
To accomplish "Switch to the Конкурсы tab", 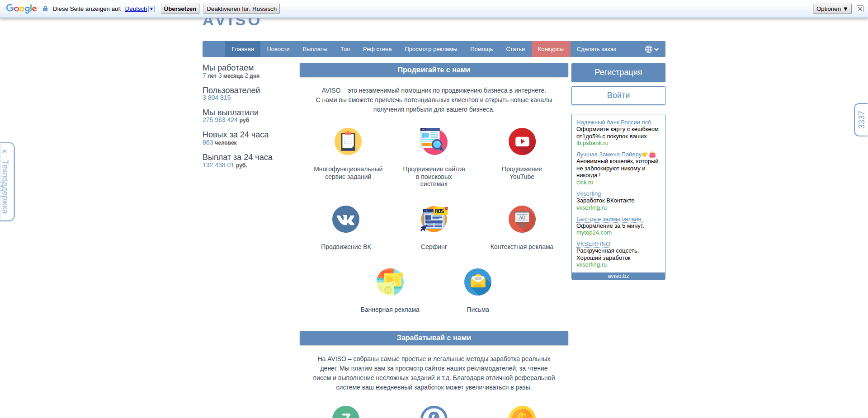I will 551,49.
